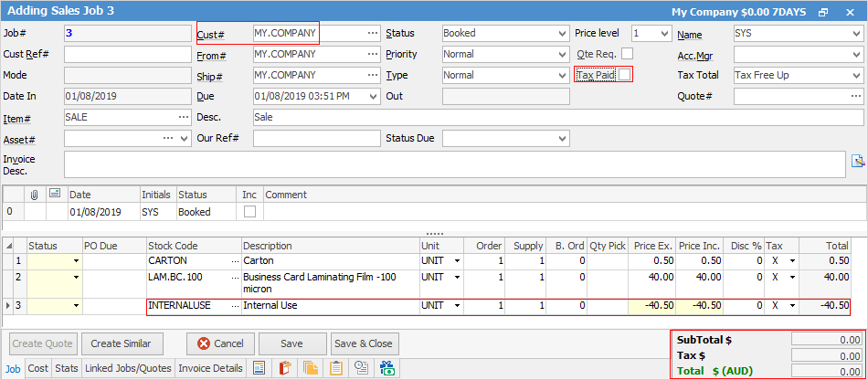The image size is (868, 380).
Task: Open the red books icon tab
Action: pos(284,368)
